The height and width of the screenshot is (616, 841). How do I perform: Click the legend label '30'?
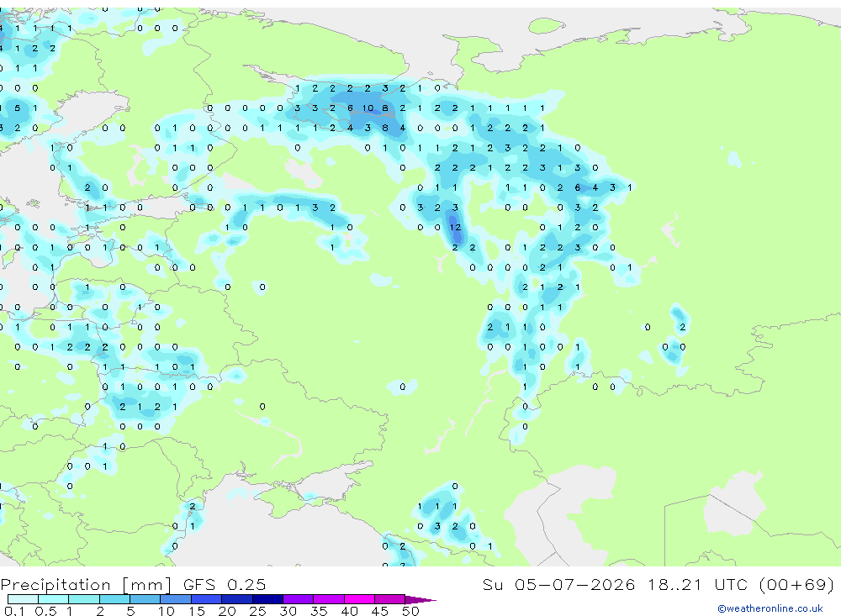point(288,611)
